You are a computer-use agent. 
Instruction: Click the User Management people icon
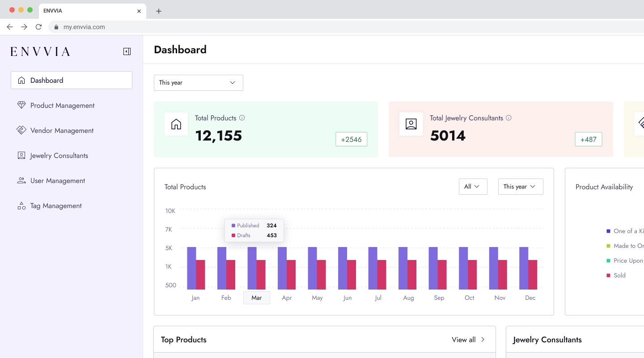coord(21,180)
